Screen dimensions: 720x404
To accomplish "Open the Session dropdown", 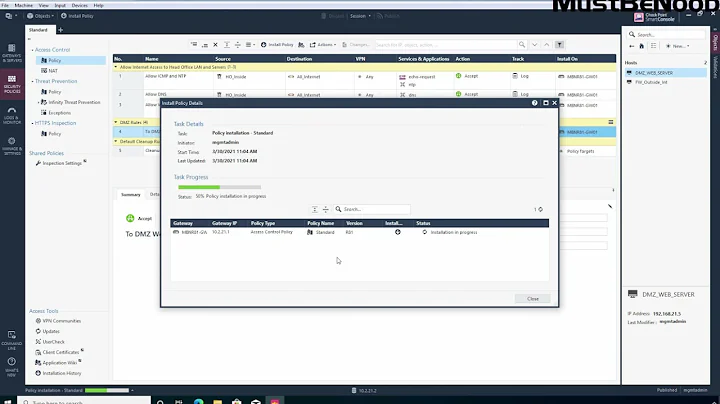I will [x=360, y=16].
